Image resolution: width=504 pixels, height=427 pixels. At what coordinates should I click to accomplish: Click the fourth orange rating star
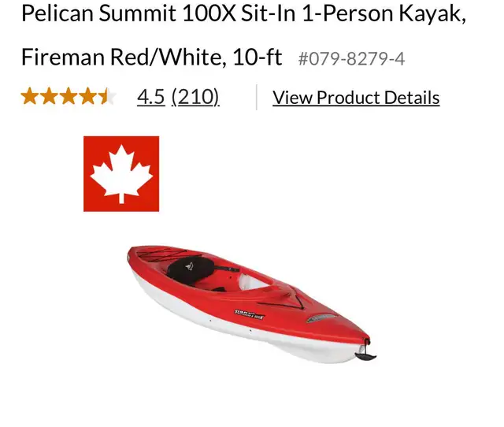pos(87,96)
